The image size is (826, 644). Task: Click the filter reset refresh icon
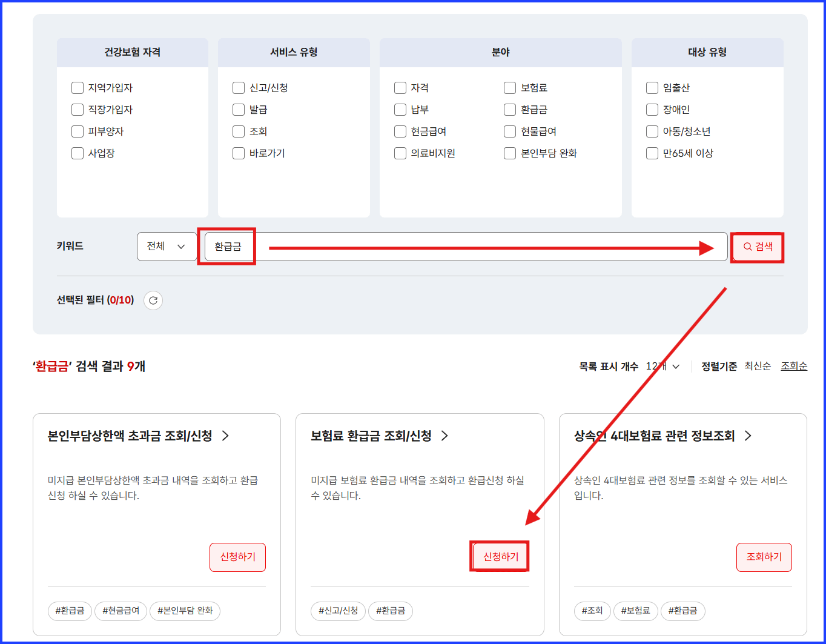point(153,300)
